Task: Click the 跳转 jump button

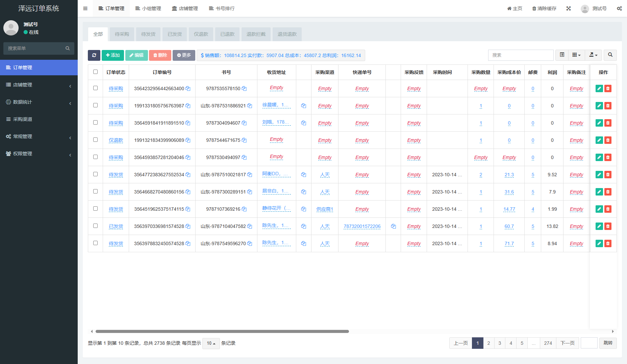Action: (608, 343)
